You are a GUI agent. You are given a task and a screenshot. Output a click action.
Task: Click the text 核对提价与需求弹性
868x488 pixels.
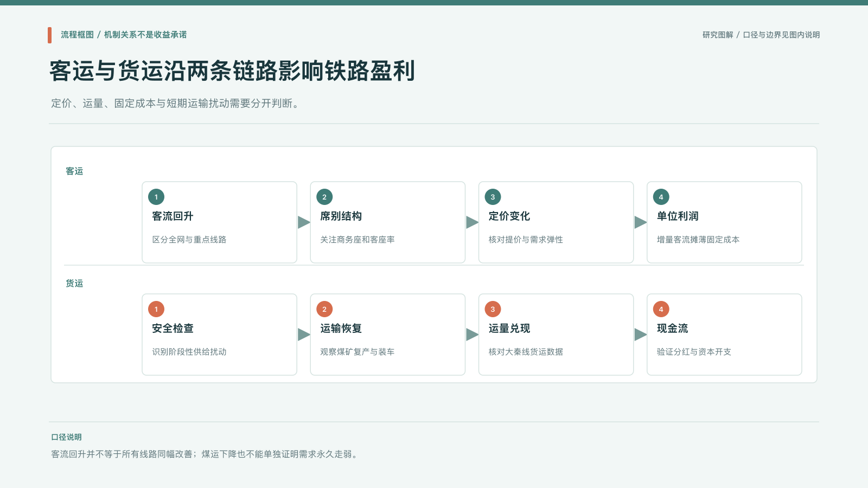point(526,240)
